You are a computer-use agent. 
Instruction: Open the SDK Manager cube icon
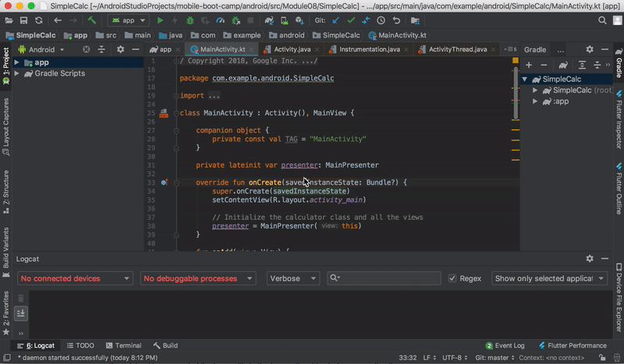pos(300,20)
